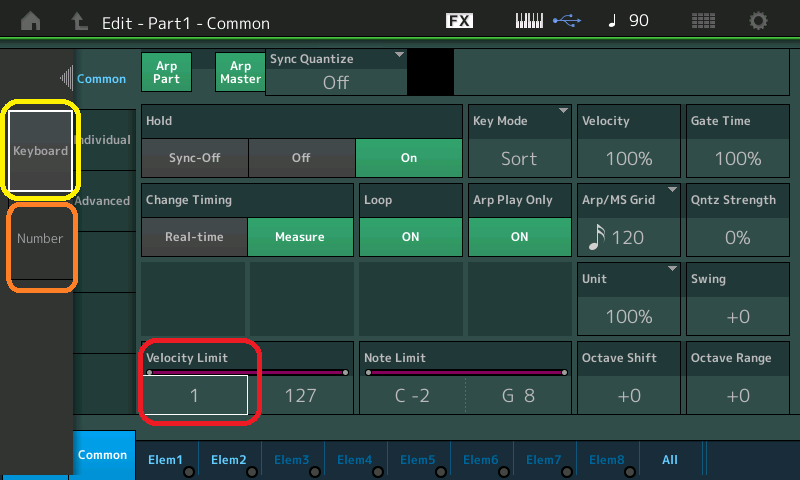Tap the Arp/MS Grid note icon
Viewport: 800px width, 480px height.
pos(596,236)
